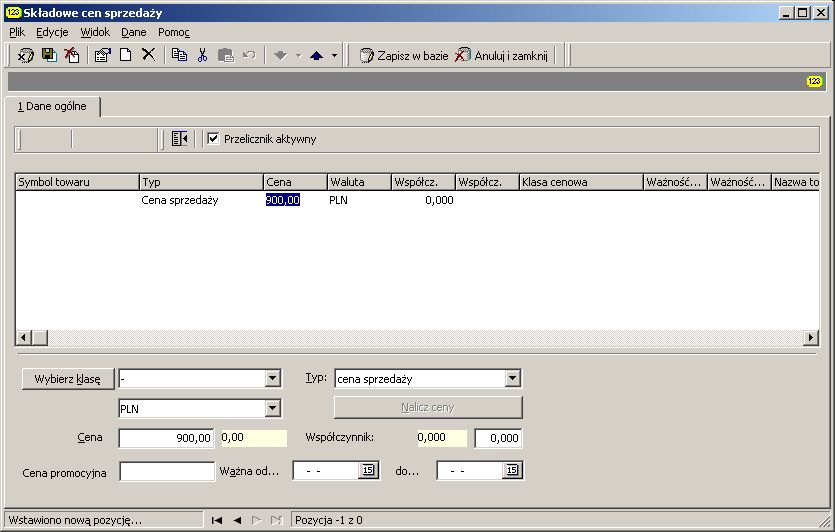Image resolution: width=835 pixels, height=532 pixels.
Task: Click the scissors cut icon
Action: 202,55
